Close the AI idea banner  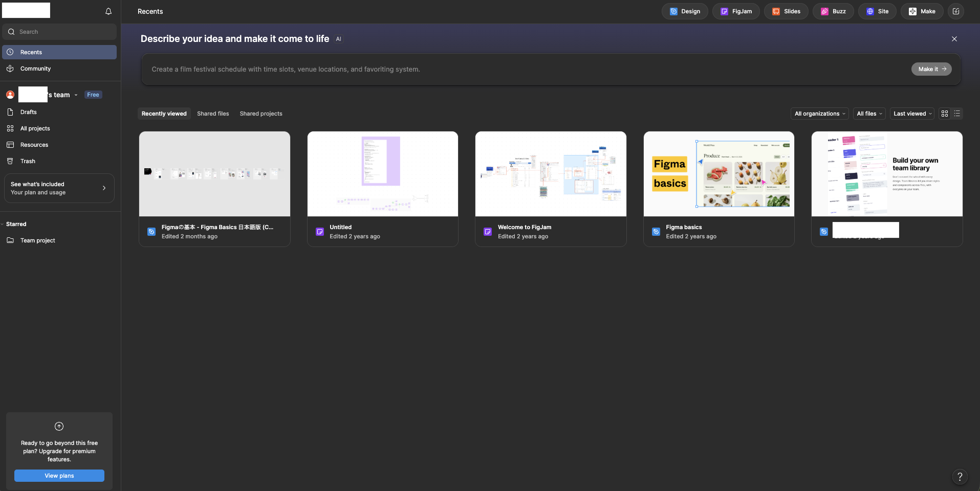point(954,39)
